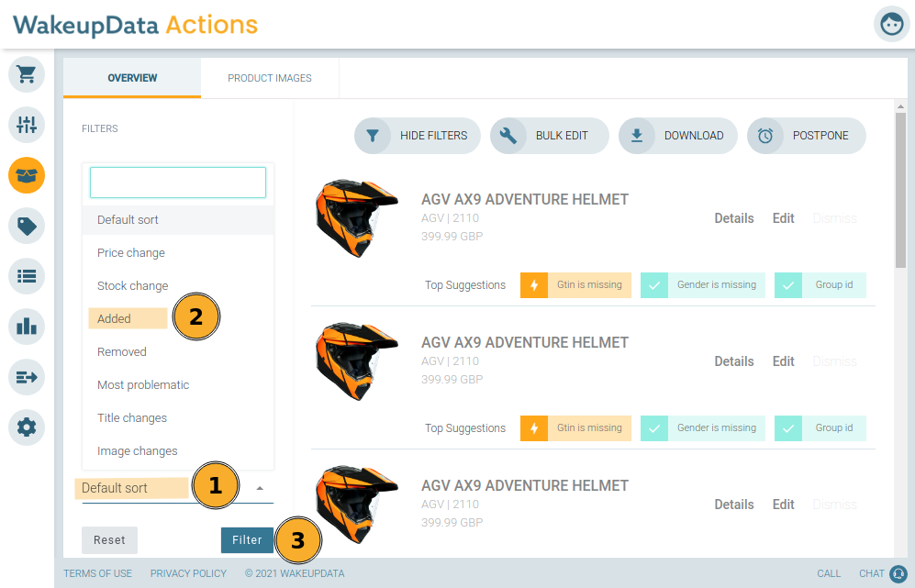Edit the first AGV AX9 helmet
Image resolution: width=915 pixels, height=588 pixels.
pos(783,218)
